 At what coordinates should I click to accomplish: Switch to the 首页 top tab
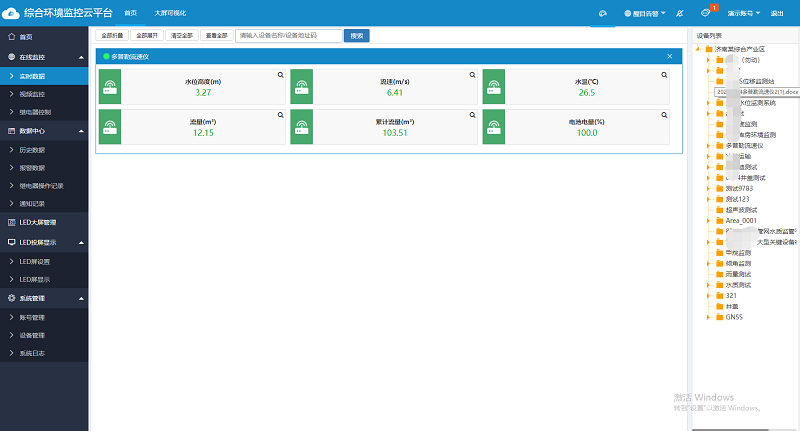click(131, 13)
